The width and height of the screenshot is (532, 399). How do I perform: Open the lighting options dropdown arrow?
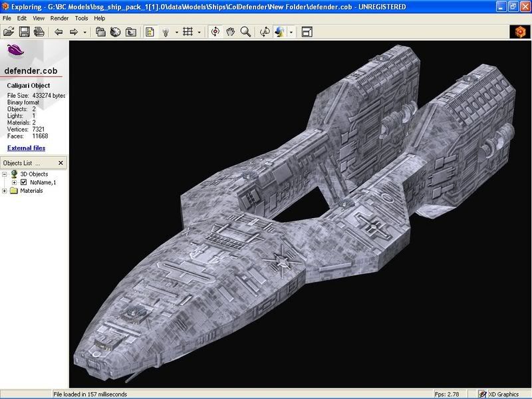pos(176,32)
